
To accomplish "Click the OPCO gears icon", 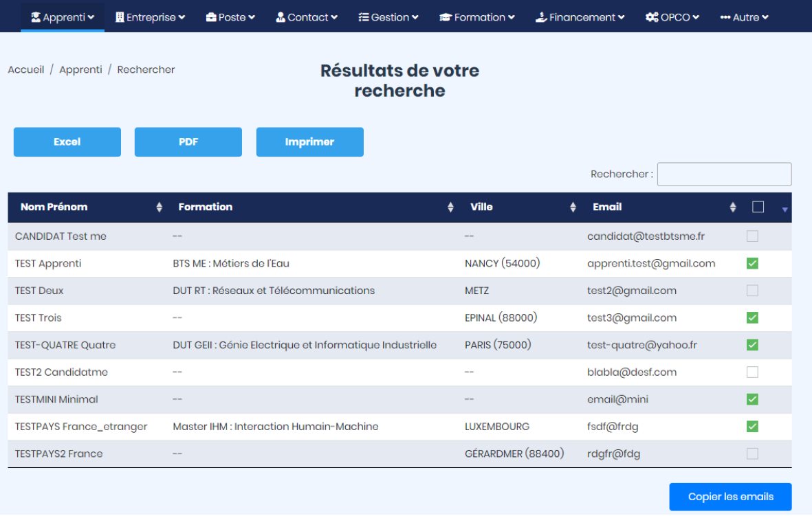I will pyautogui.click(x=652, y=17).
